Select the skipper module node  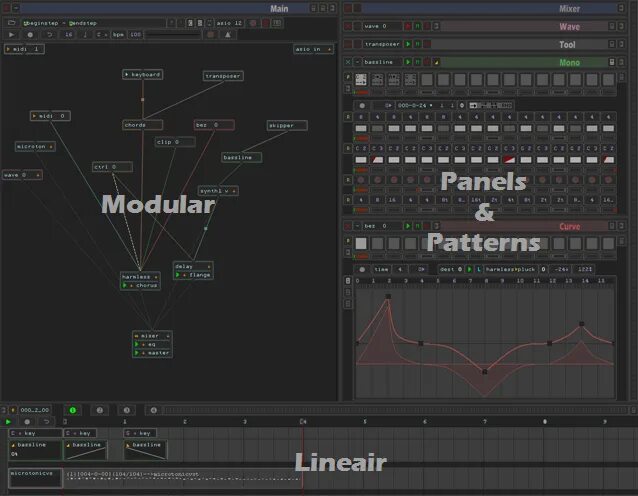(287, 125)
